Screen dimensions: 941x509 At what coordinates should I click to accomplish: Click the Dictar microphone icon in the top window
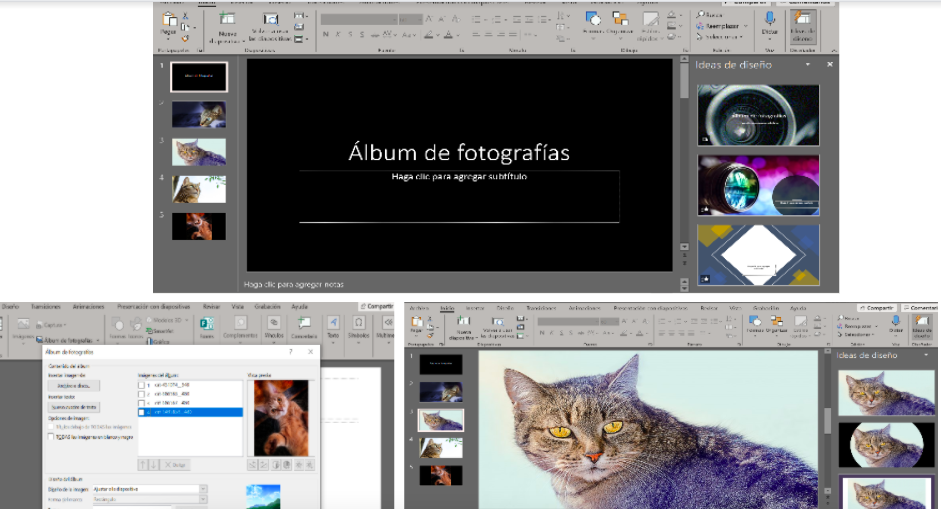coord(769,19)
